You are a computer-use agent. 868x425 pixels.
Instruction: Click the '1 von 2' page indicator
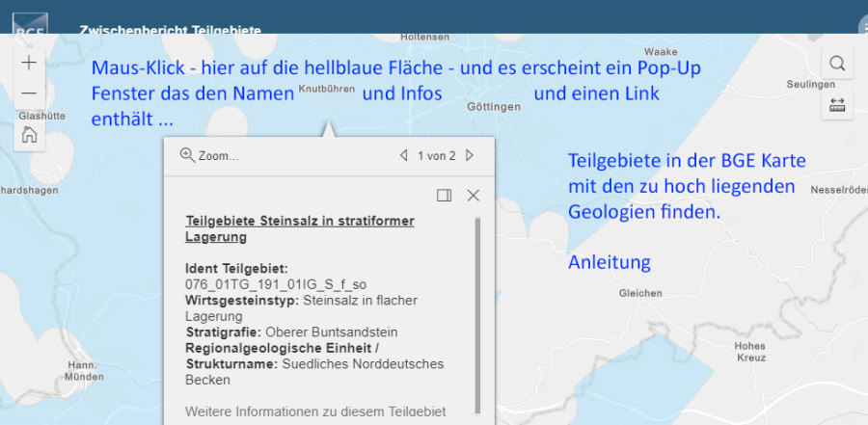(436, 155)
